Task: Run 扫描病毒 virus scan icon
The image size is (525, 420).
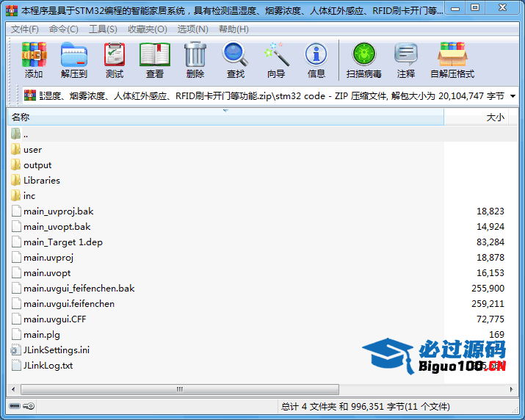Action: 363,55
